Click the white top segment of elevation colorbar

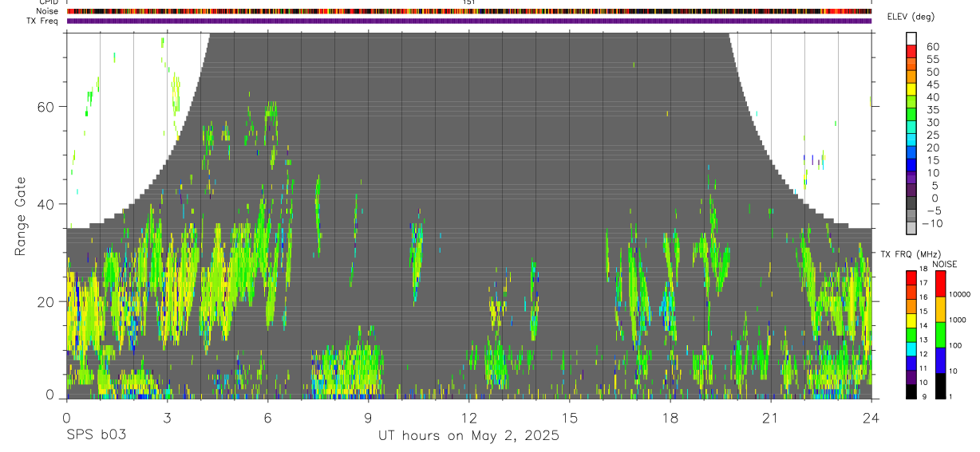[911, 38]
